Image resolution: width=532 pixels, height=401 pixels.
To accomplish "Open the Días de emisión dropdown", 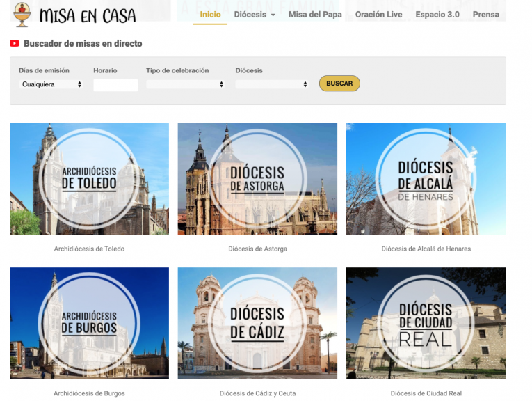I will [x=51, y=84].
